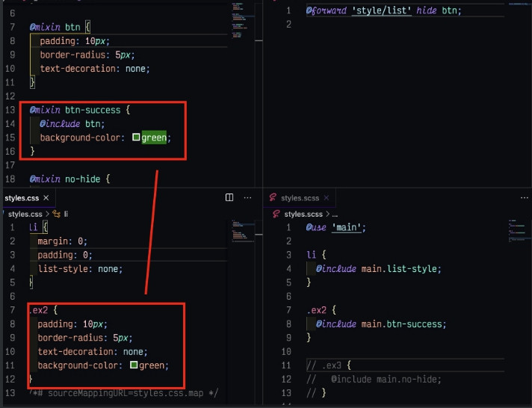This screenshot has width=532, height=408.
Task: Open the styles.scss breadcrumb item
Action: pyautogui.click(x=303, y=214)
